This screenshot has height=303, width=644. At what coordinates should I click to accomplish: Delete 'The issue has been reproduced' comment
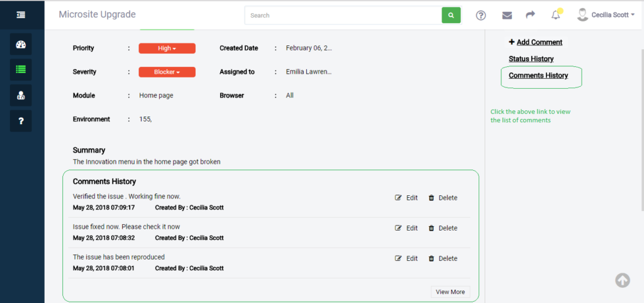click(443, 259)
